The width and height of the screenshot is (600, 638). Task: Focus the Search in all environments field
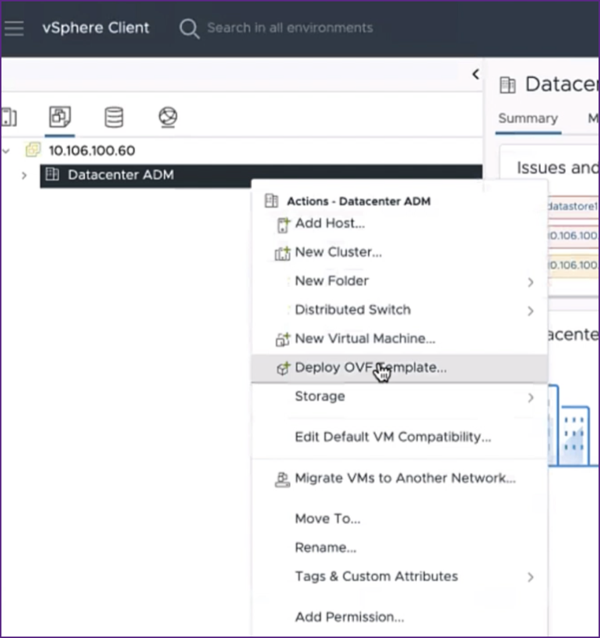tap(290, 28)
